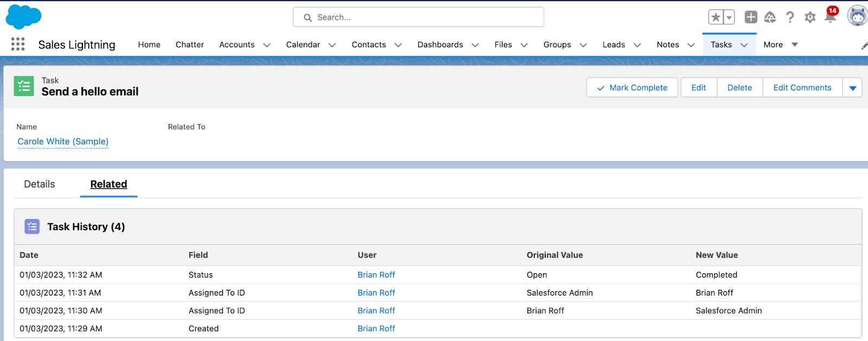
Task: Go to the Chatter tab
Action: tap(190, 44)
